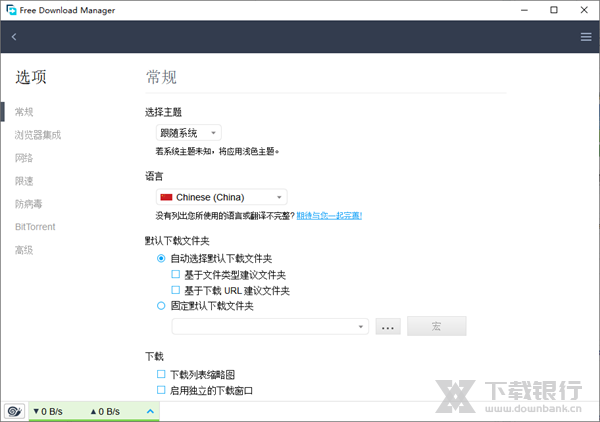Open the 高级 settings section
Screen dimensions: 600x422
(x=24, y=250)
